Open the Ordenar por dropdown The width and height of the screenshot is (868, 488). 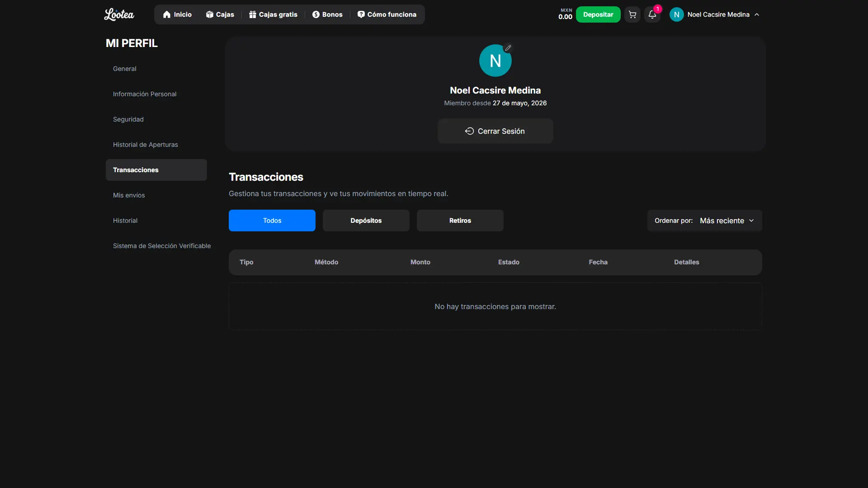coord(705,221)
